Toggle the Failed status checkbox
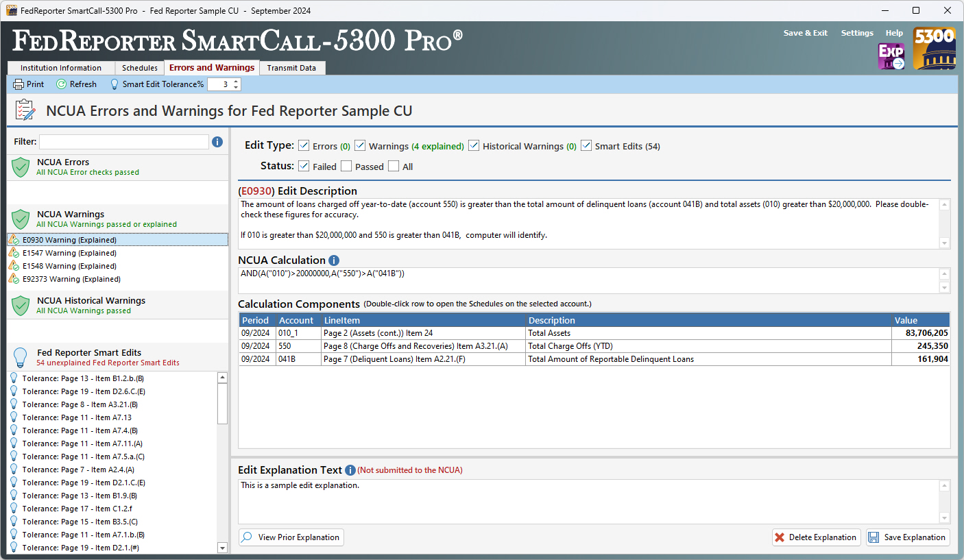Image resolution: width=964 pixels, height=560 pixels. click(304, 166)
